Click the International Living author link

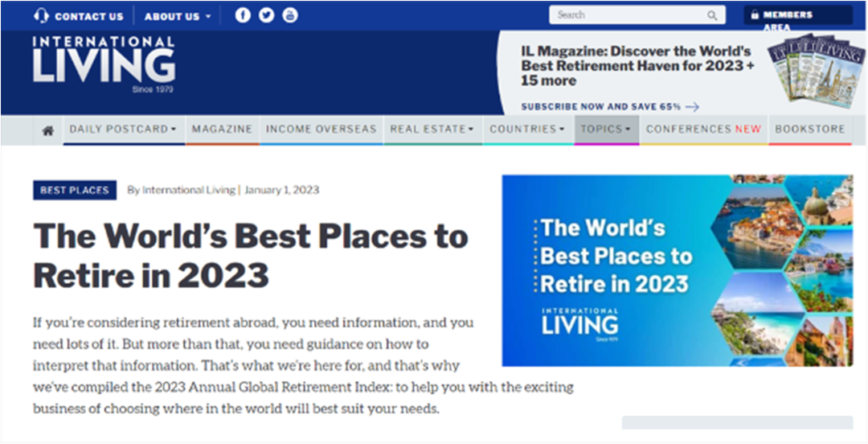coord(188,190)
